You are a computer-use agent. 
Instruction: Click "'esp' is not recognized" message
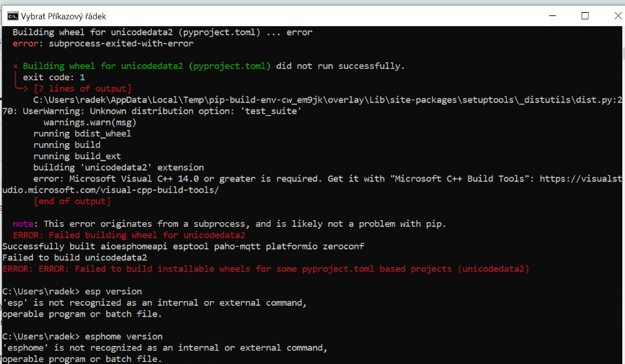pyautogui.click(x=155, y=302)
